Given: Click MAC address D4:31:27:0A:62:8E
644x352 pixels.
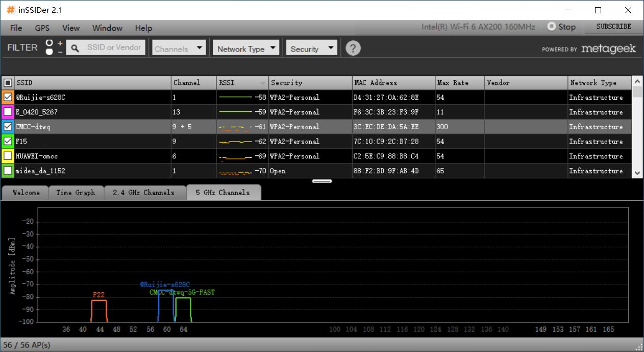Looking at the screenshot, I should [386, 98].
